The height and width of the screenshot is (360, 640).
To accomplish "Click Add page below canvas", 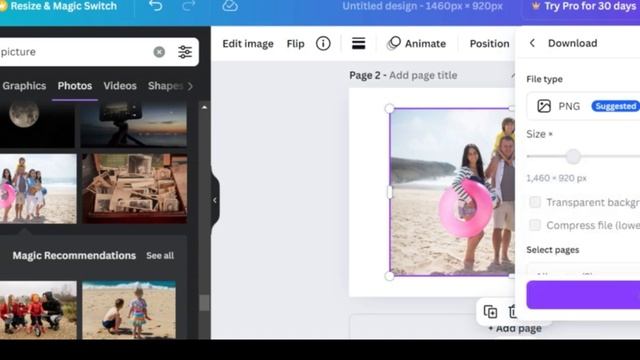I will (515, 328).
